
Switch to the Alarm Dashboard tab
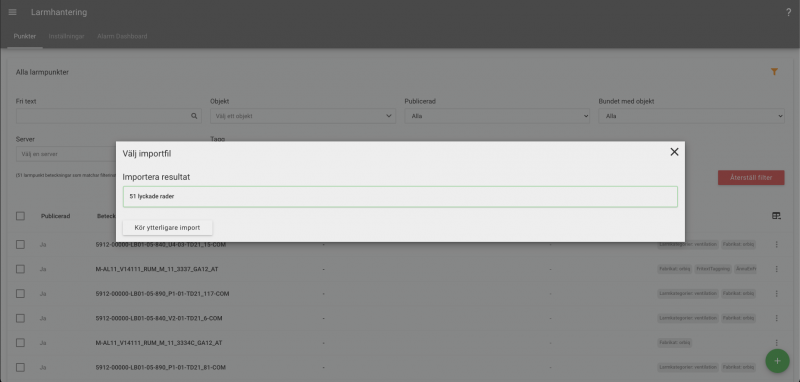122,36
